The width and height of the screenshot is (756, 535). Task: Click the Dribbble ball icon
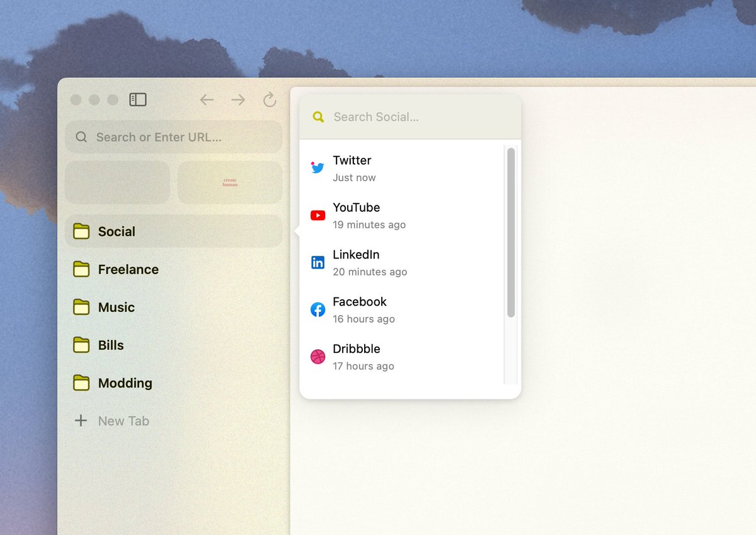point(318,357)
